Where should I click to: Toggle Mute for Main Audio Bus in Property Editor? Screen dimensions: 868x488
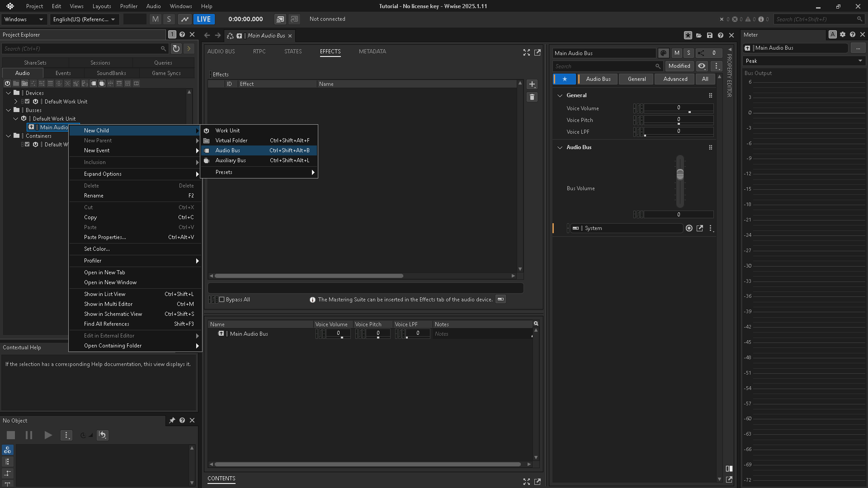click(677, 53)
